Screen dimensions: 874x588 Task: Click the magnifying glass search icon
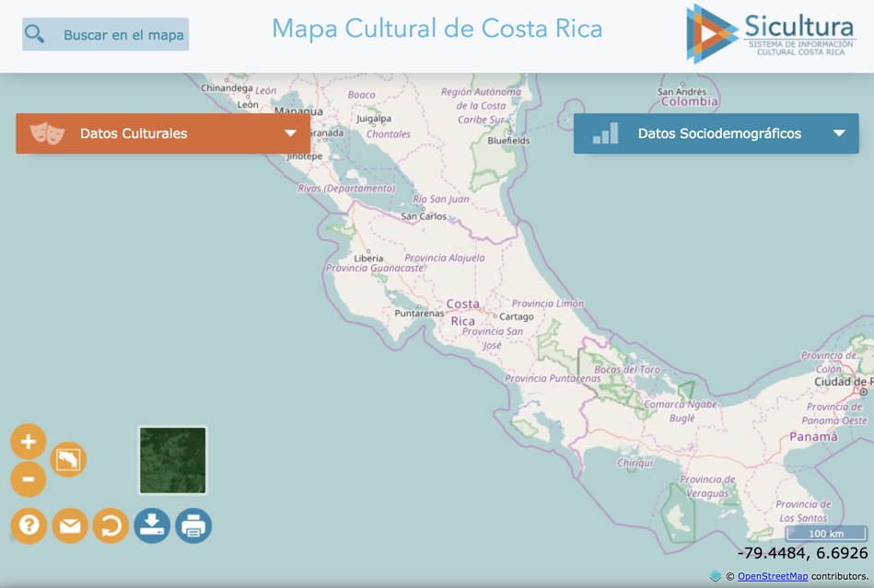point(35,35)
